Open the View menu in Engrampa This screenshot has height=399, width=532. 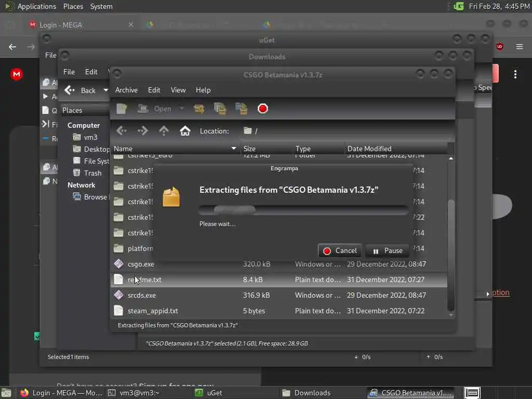(x=178, y=90)
